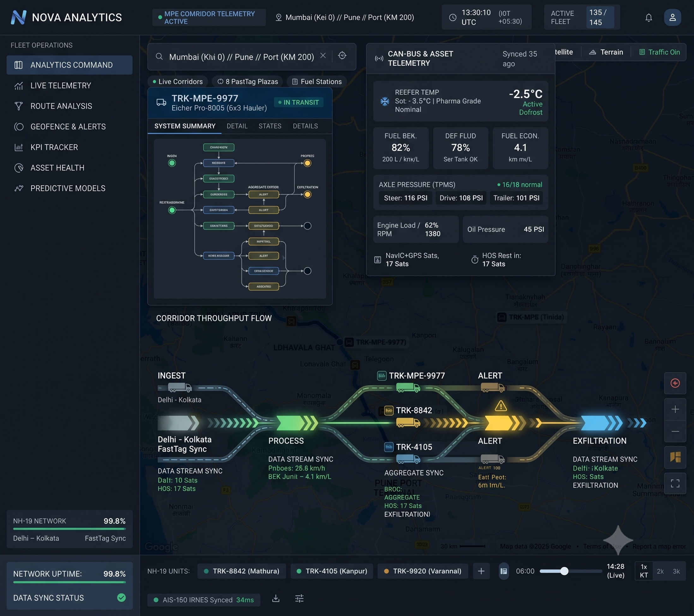
Task: Click the TRK-MPE (Tinida) map marker
Action: 531,317
